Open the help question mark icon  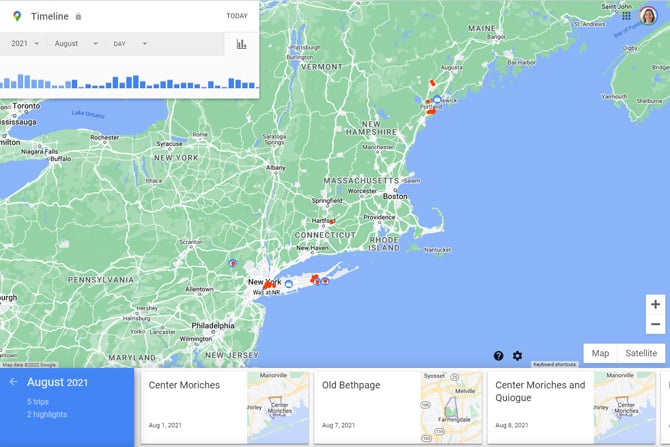coord(498,356)
